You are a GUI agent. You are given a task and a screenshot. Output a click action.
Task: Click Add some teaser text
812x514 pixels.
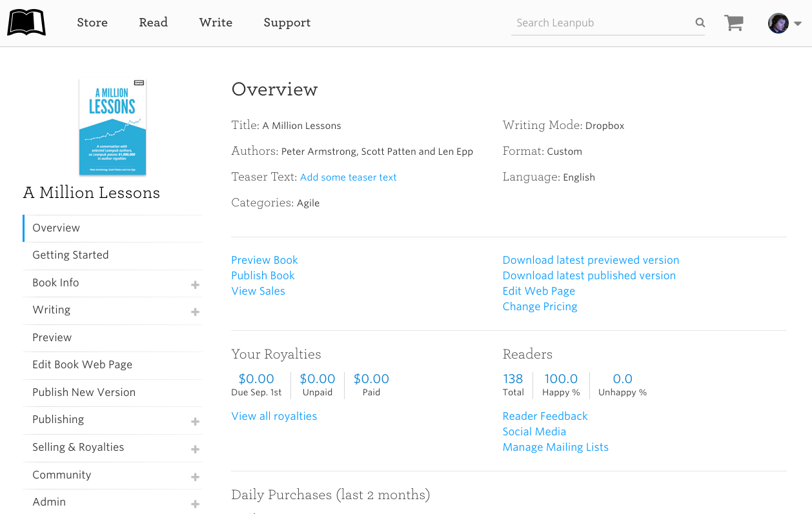[348, 177]
